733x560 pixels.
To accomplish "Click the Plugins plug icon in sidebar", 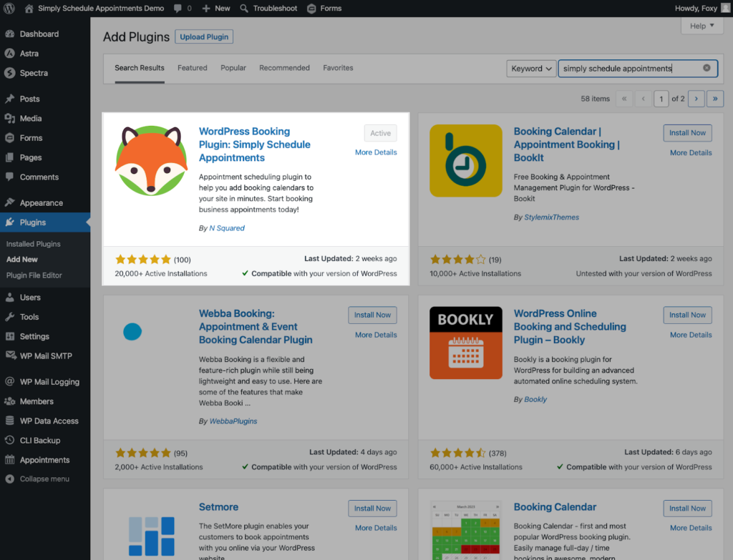I will [10, 222].
